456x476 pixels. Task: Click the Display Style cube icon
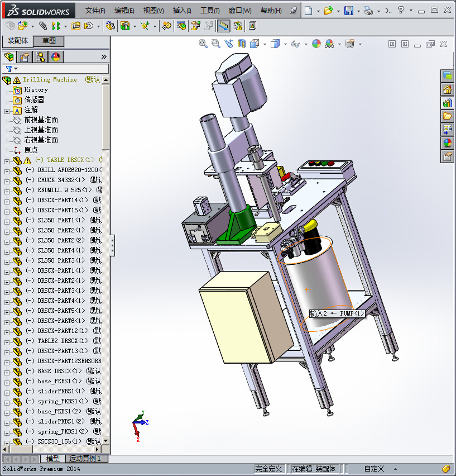(x=275, y=44)
